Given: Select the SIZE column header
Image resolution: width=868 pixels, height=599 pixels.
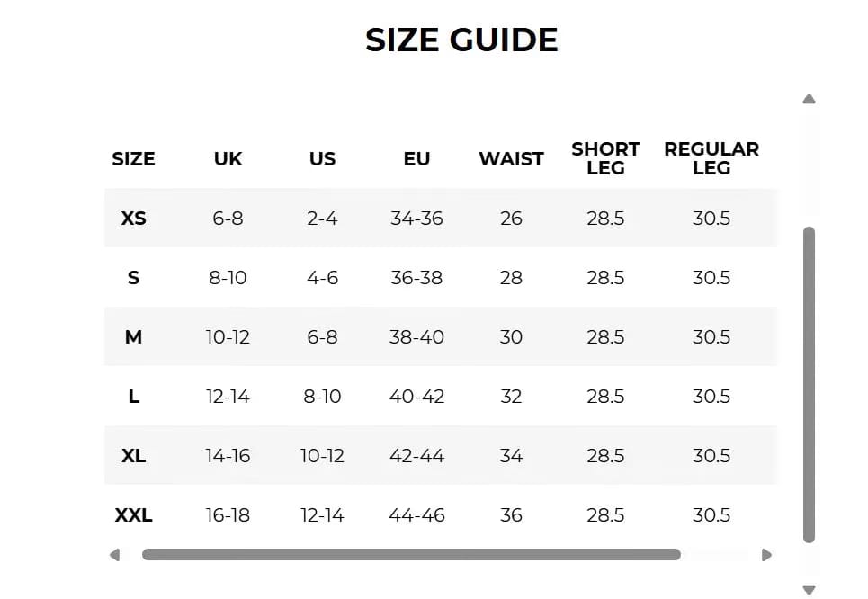Looking at the screenshot, I should coord(133,159).
